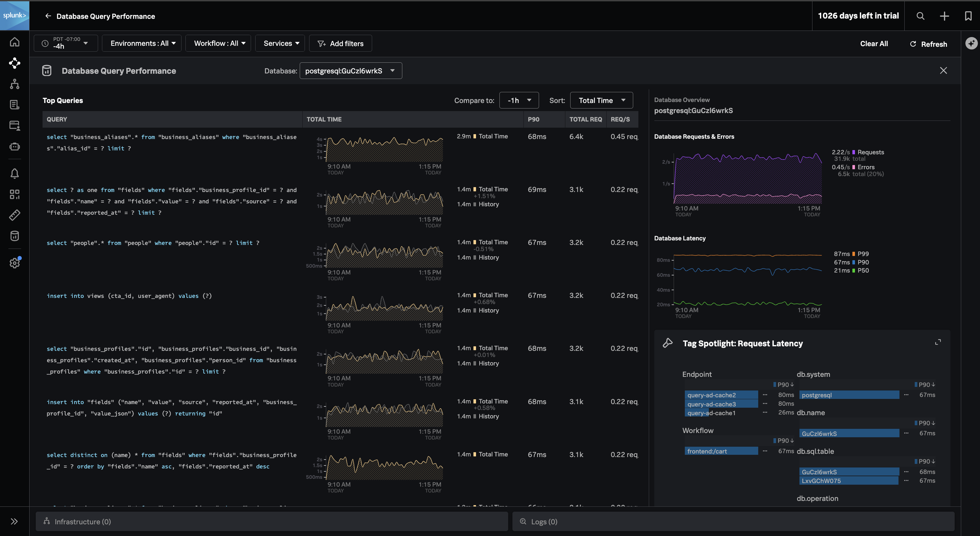Open the Infrastructure (0) tab
Screen dimensions: 980x536
point(82,521)
